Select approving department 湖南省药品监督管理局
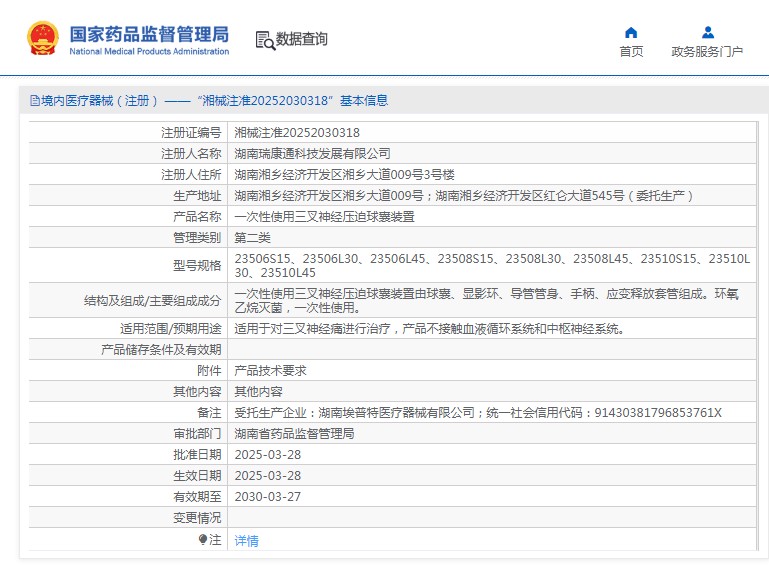Screen dimensions: 769x566 point(294,434)
